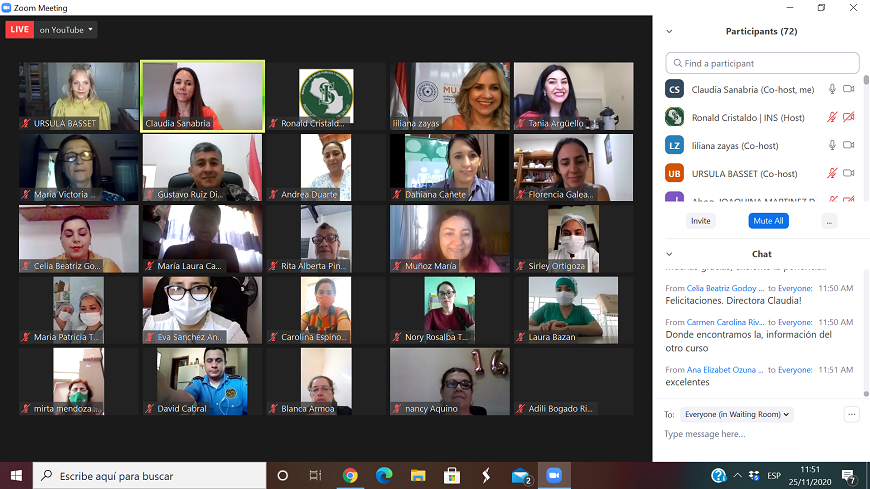
Task: Open participants more options ellipsis button
Action: 829,221
